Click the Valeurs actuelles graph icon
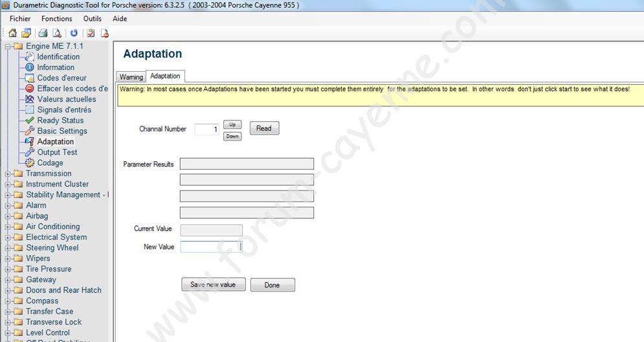Image resolution: width=644 pixels, height=342 pixels. (30, 99)
